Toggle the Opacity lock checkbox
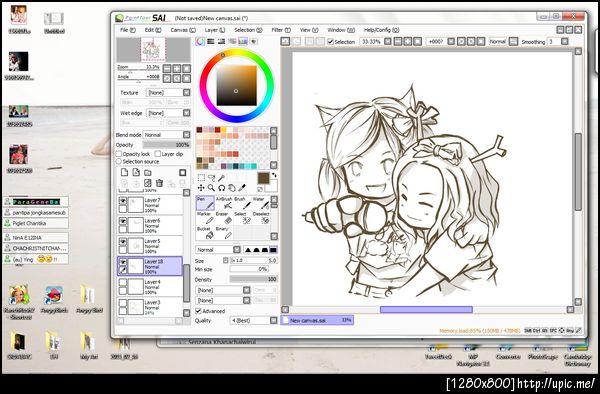This screenshot has height=394, width=600. point(119,154)
